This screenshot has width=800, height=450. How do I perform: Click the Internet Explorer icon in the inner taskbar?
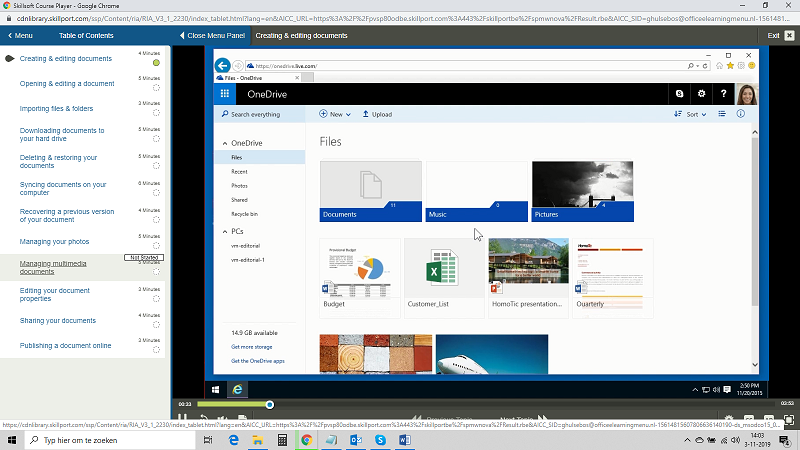[x=237, y=390]
